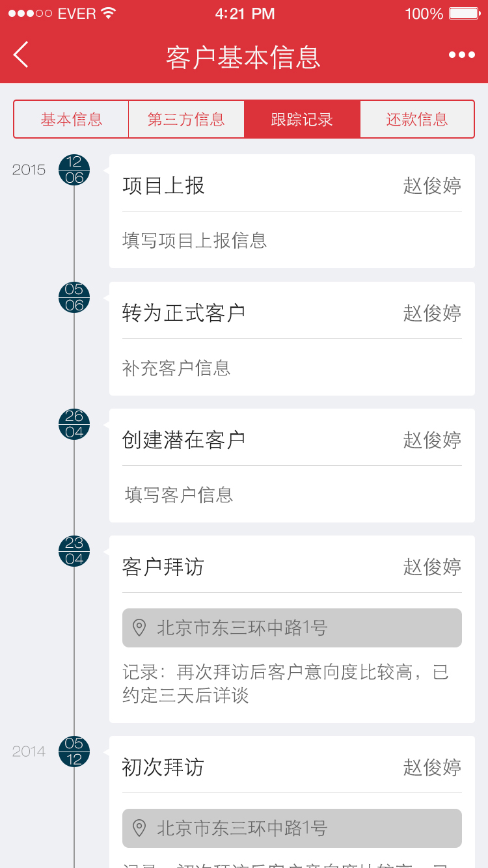Select the 26/04 timeline date marker

click(x=74, y=424)
